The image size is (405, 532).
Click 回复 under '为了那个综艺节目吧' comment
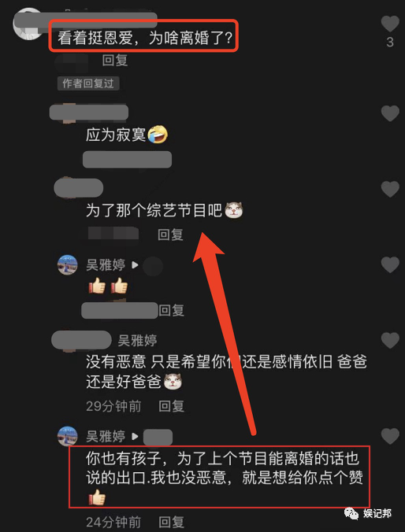170,235
